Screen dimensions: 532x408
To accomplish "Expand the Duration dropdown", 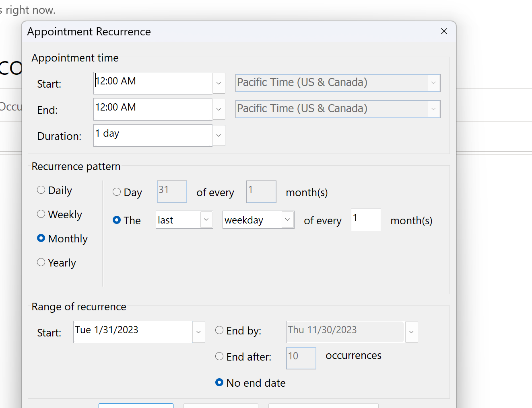I will (219, 135).
